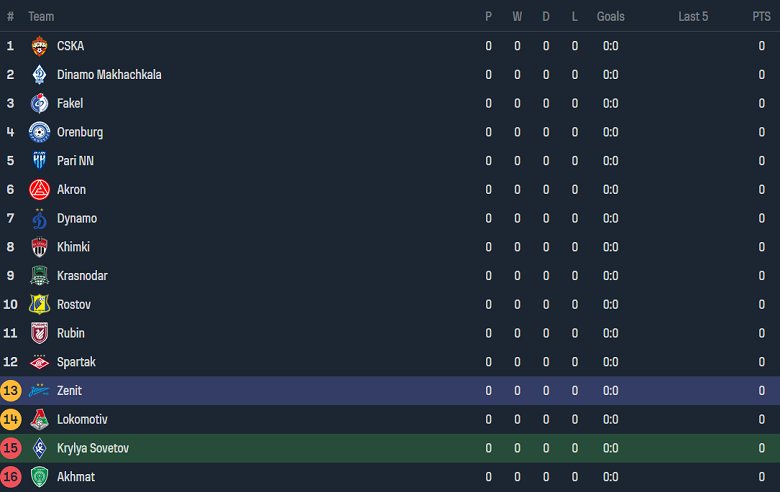Click position badge number 13
Screen dimensions: 780x492
11,391
